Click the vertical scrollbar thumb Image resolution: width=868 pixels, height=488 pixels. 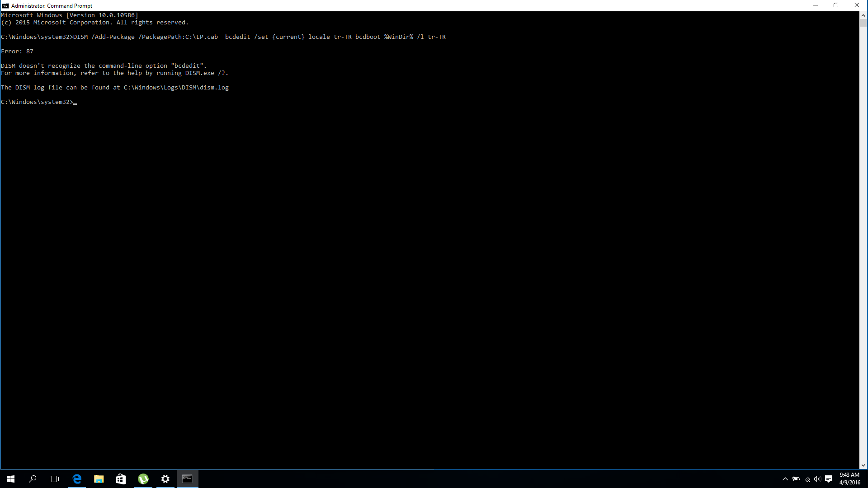click(x=863, y=23)
